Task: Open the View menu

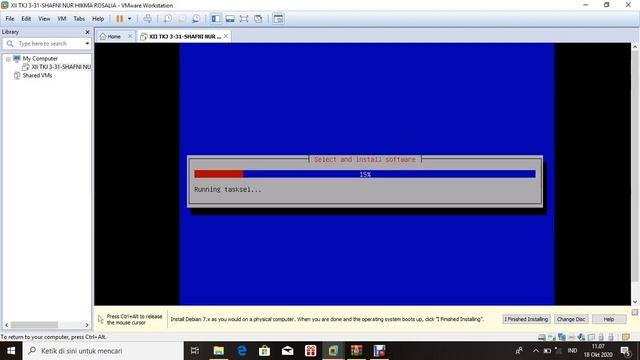Action: click(x=44, y=19)
